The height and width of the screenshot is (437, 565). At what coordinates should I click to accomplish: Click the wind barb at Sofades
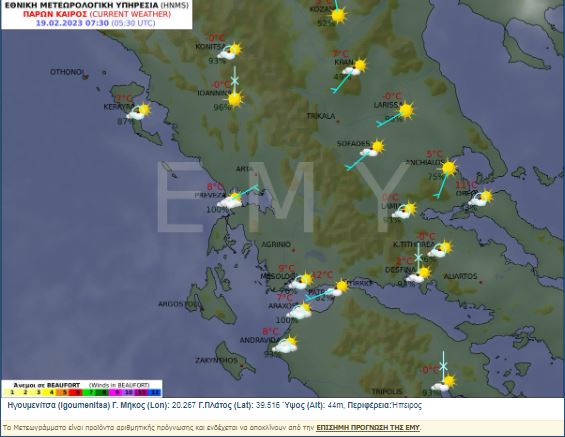[x=357, y=161]
